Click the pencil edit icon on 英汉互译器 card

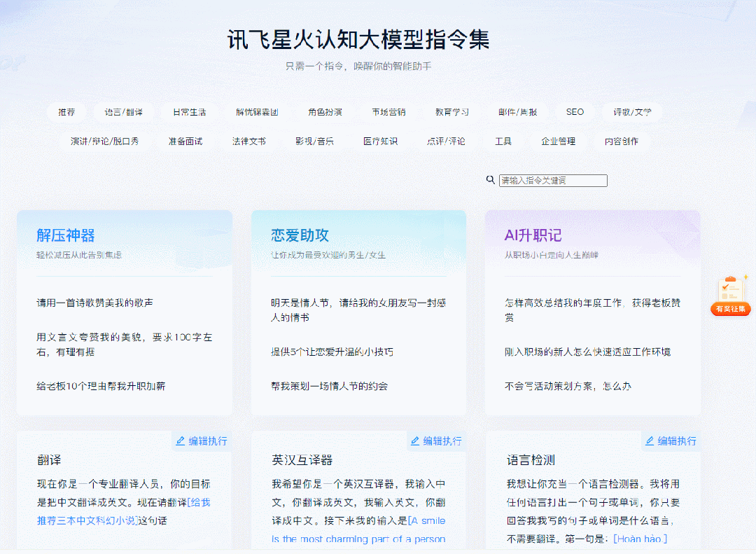(414, 441)
